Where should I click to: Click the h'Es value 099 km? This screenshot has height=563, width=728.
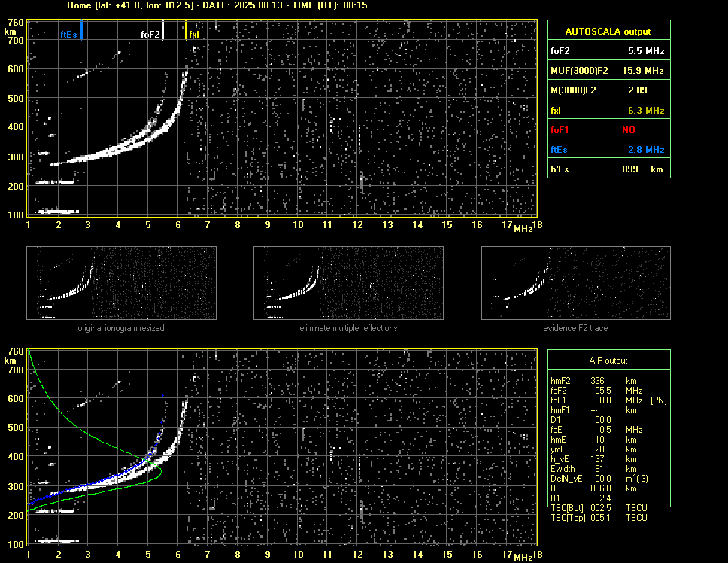point(642,169)
